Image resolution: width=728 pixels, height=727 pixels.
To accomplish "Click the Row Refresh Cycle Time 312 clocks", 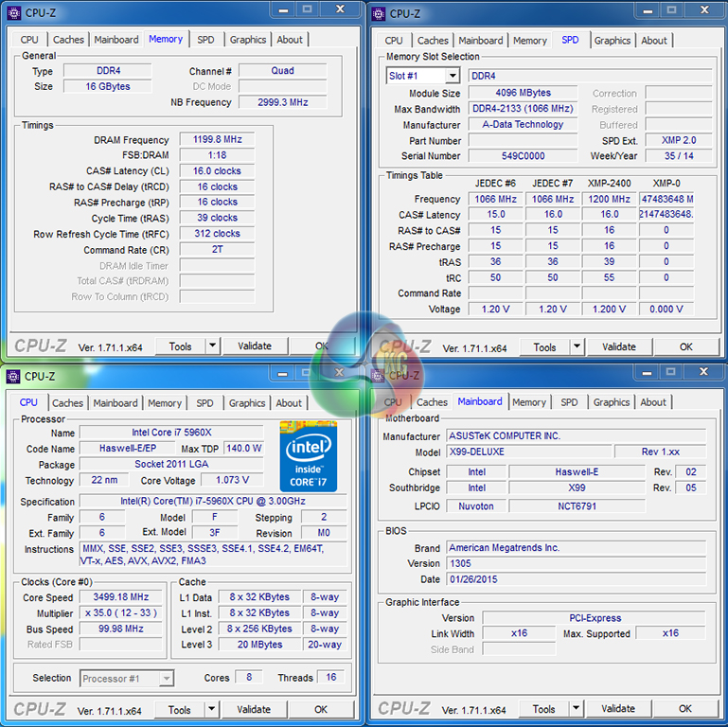I will (x=218, y=234).
